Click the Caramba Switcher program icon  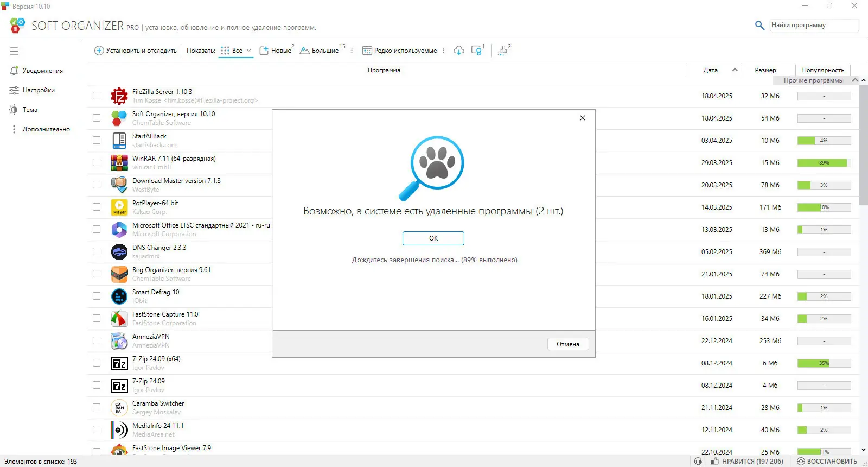click(x=119, y=408)
